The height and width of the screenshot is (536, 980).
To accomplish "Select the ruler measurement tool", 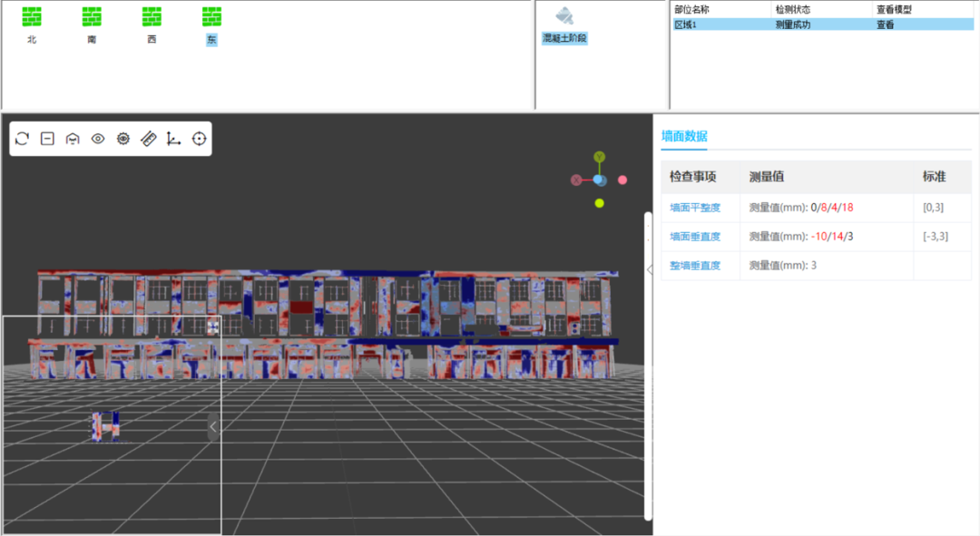I will point(149,139).
